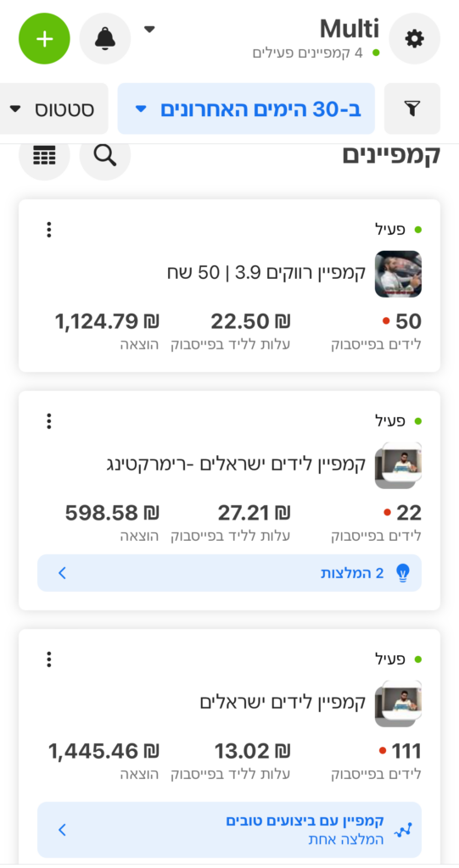The height and width of the screenshot is (868, 459).
Task: Select the רווקים campaign video thumbnail
Action: pos(398,274)
